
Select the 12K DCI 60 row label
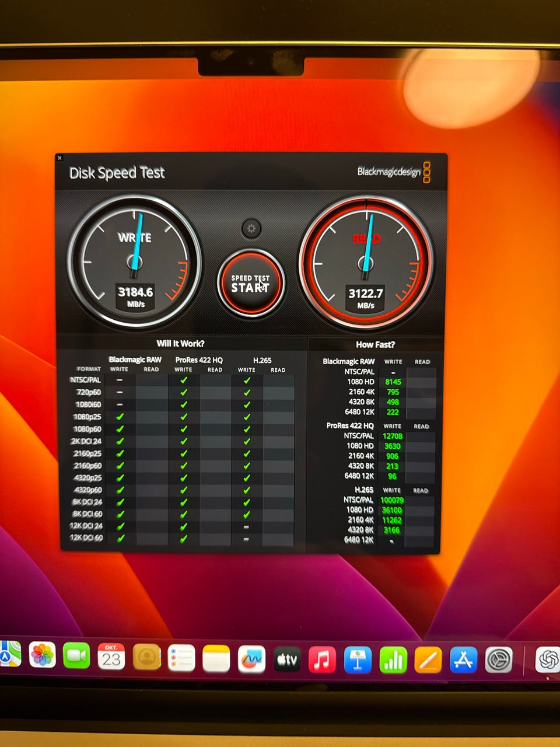(86, 538)
